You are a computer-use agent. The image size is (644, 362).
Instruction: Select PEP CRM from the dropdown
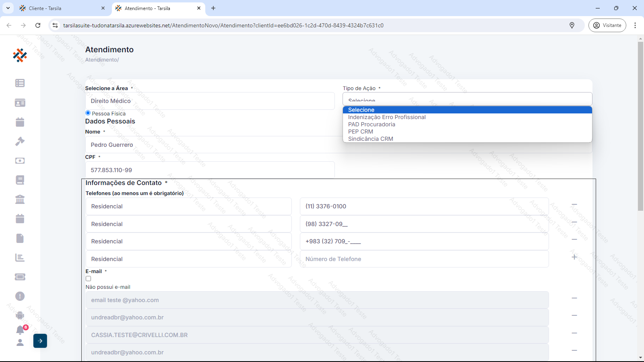[360, 132]
